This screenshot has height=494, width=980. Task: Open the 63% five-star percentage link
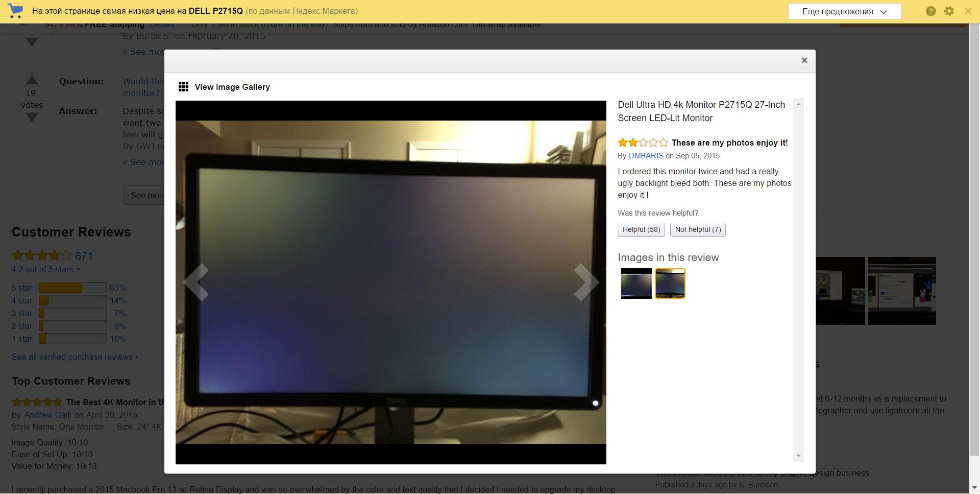coord(117,288)
